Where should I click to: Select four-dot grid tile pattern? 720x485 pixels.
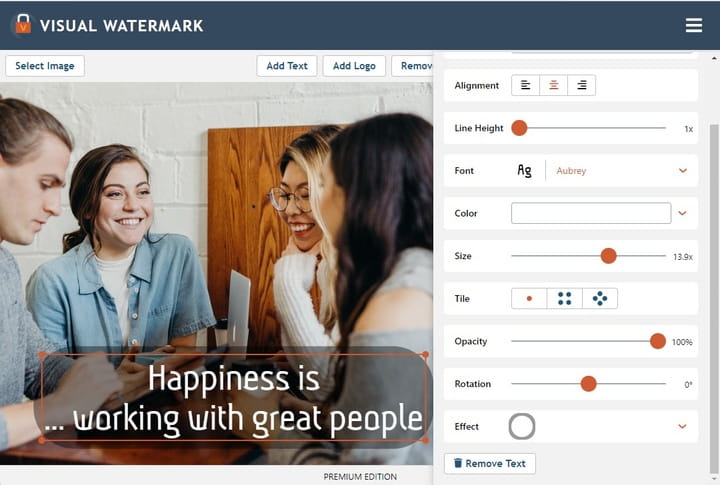click(564, 299)
